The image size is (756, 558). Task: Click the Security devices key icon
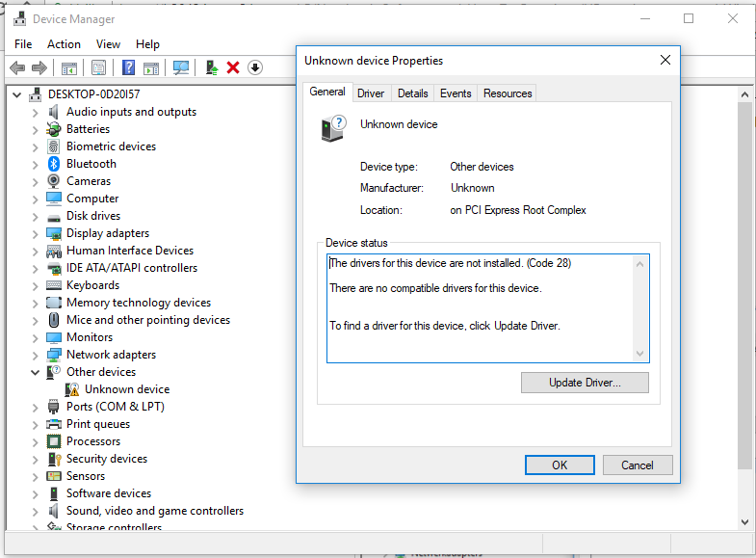coord(54,459)
